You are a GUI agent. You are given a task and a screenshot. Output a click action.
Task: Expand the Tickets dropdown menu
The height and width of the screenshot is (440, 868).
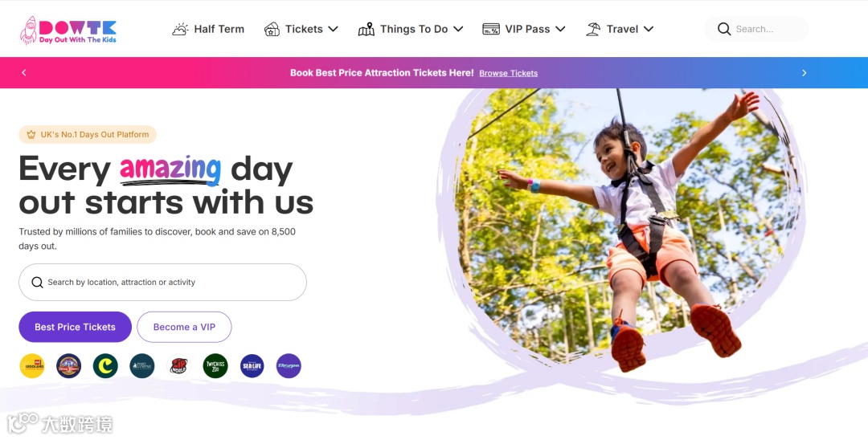click(x=301, y=29)
